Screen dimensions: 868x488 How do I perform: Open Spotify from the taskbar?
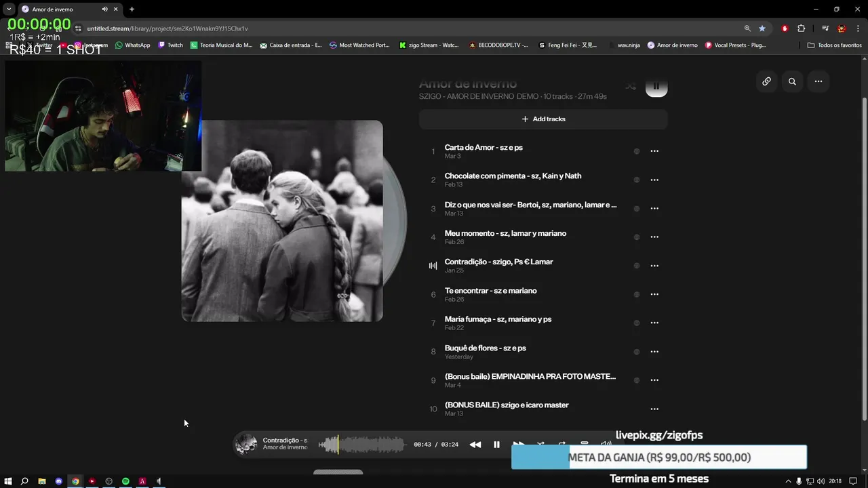125,481
